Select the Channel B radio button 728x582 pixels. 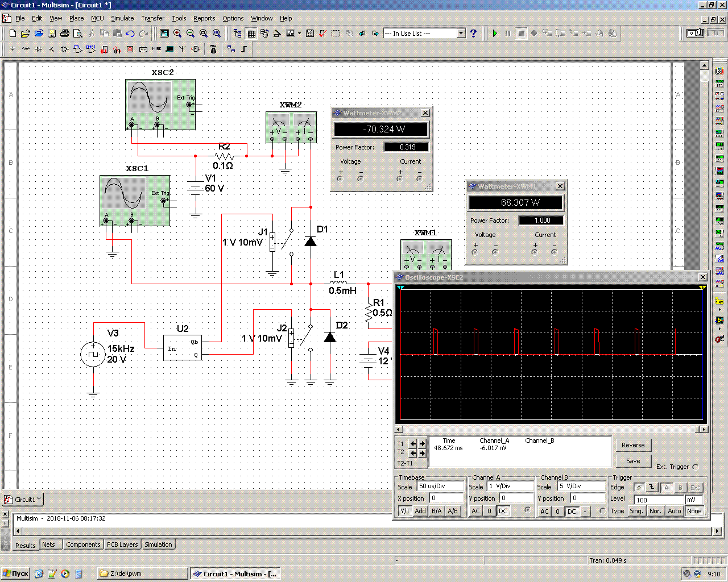[x=602, y=511]
